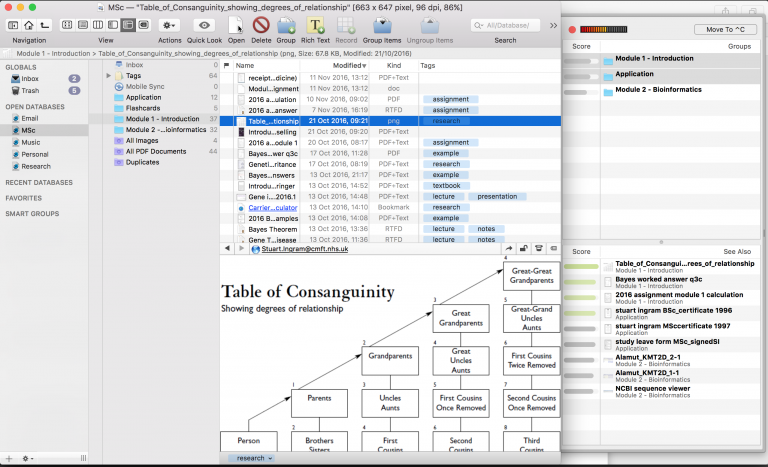Switch to split view mode
This screenshot has width=768, height=467.
pyautogui.click(x=113, y=25)
